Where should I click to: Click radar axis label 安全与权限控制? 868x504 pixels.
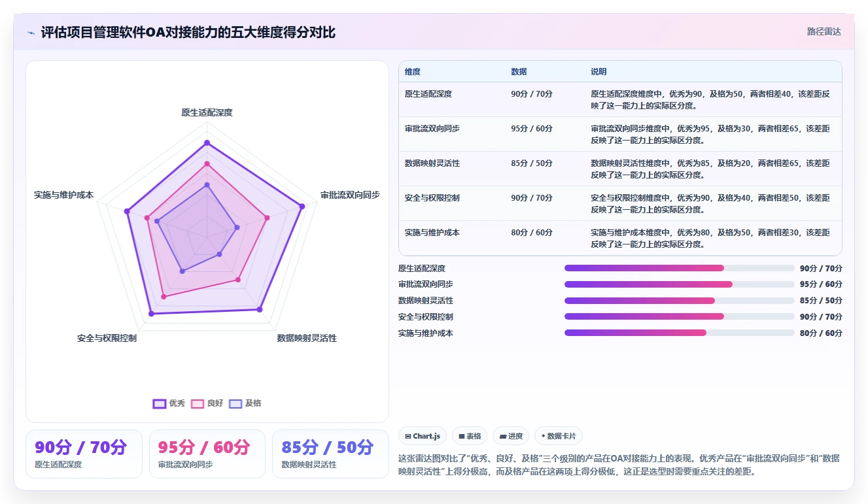point(107,338)
